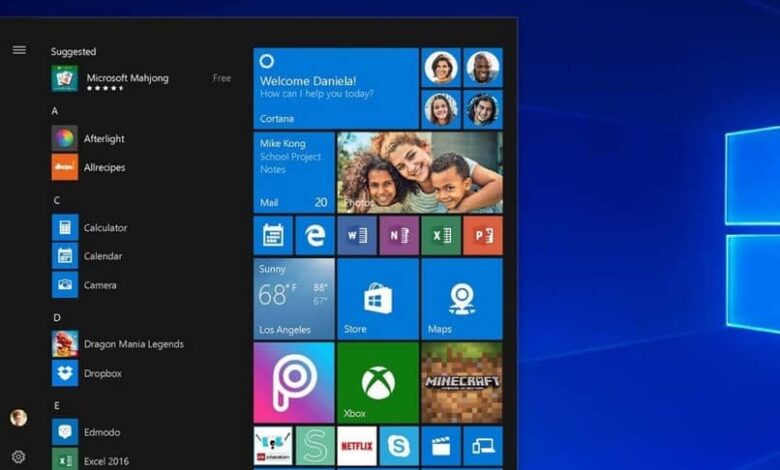Screen dimensions: 780x470
Task: Open the Weather tile for Los Angeles
Action: [x=294, y=298]
